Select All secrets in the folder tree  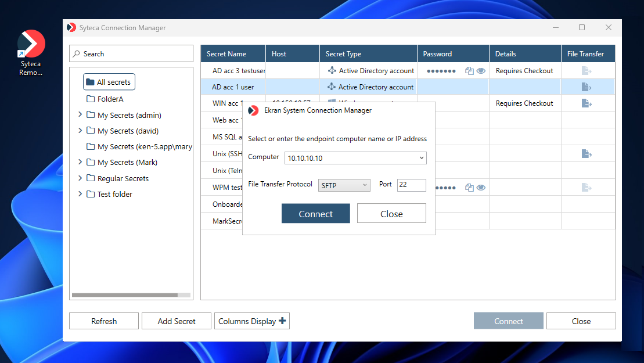pyautogui.click(x=109, y=82)
